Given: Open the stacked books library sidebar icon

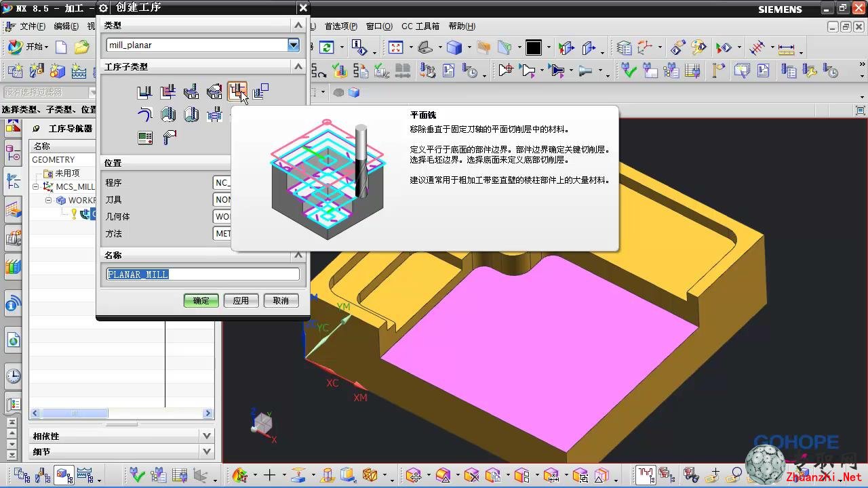Looking at the screenshot, I should click(x=13, y=266).
